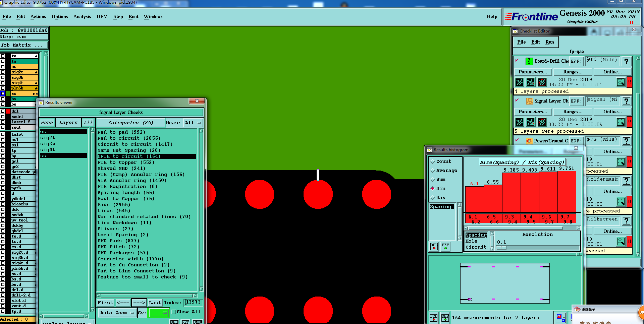This screenshot has width=644, height=324.
Task: Click first run icon under Signal Layer Checks
Action: coord(519,122)
